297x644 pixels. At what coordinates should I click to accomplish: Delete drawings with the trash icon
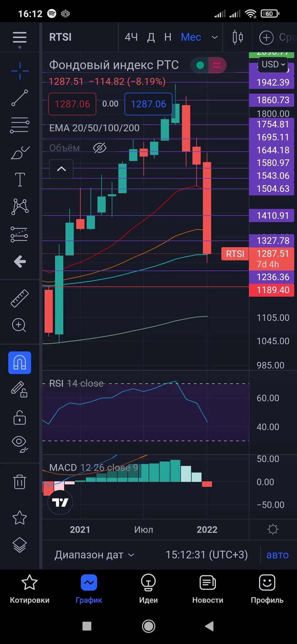(20, 482)
